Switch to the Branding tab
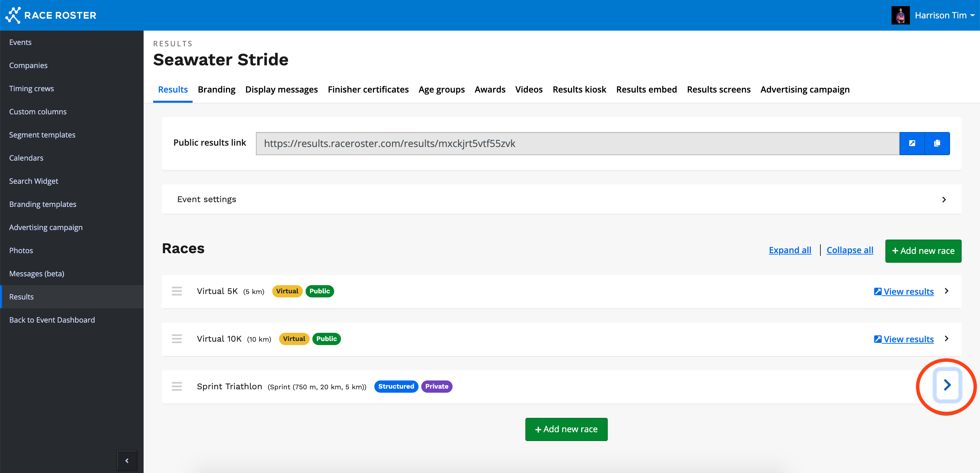 tap(216, 89)
